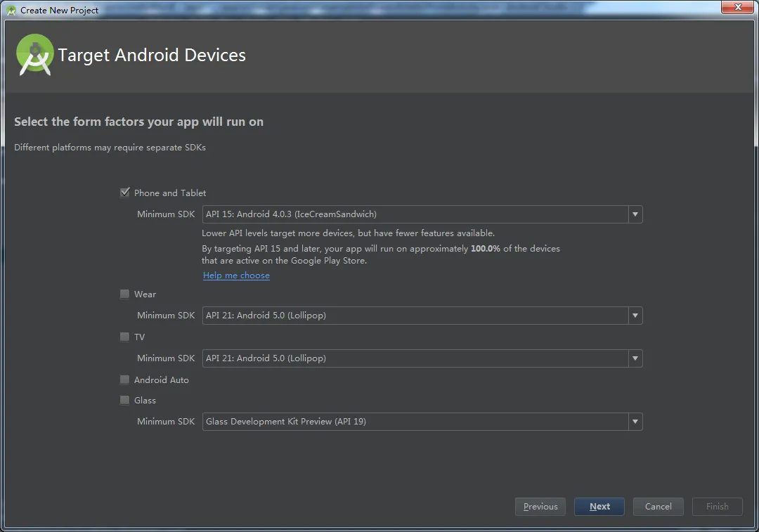Screen dimensions: 759x532
Task: Tick the Glass form factor checkbox
Action: [125, 401]
